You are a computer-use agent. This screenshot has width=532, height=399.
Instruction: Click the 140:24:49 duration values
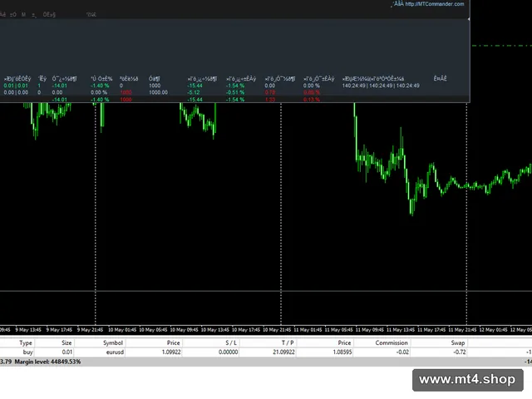pyautogui.click(x=381, y=86)
